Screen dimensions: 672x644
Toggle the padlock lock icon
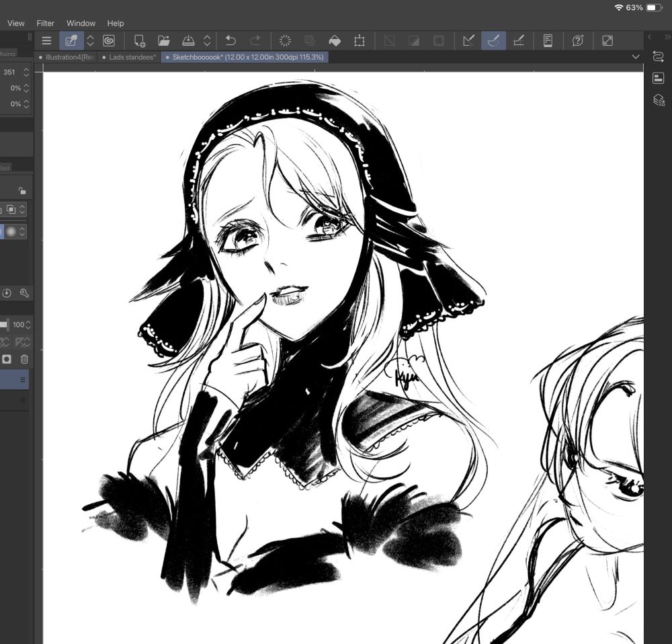pyautogui.click(x=22, y=191)
